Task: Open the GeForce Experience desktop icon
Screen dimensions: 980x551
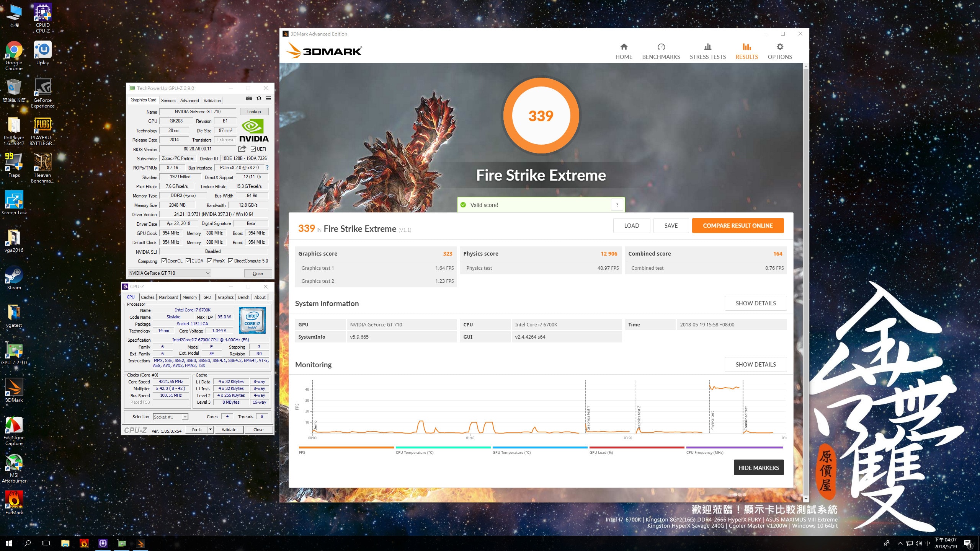Action: [x=43, y=93]
